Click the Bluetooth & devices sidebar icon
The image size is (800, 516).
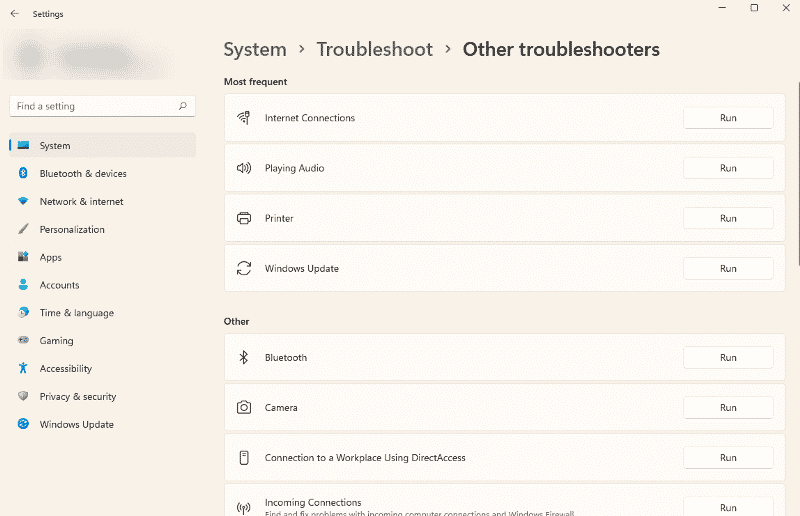tap(23, 174)
